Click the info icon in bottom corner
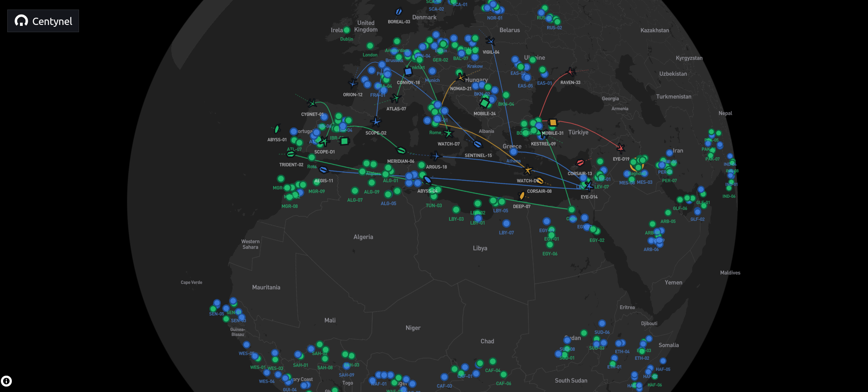 pos(6,381)
